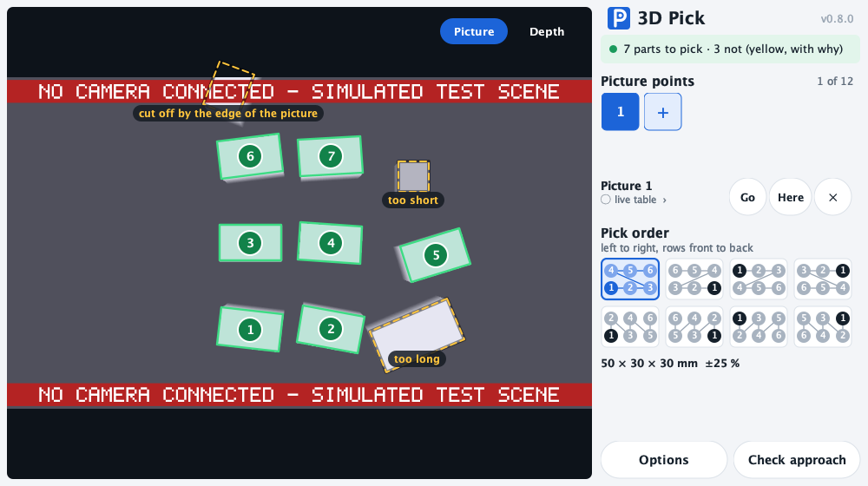Viewport: 868px width, 486px height.
Task: Click the dashed part cut off at edge
Action: (x=229, y=83)
